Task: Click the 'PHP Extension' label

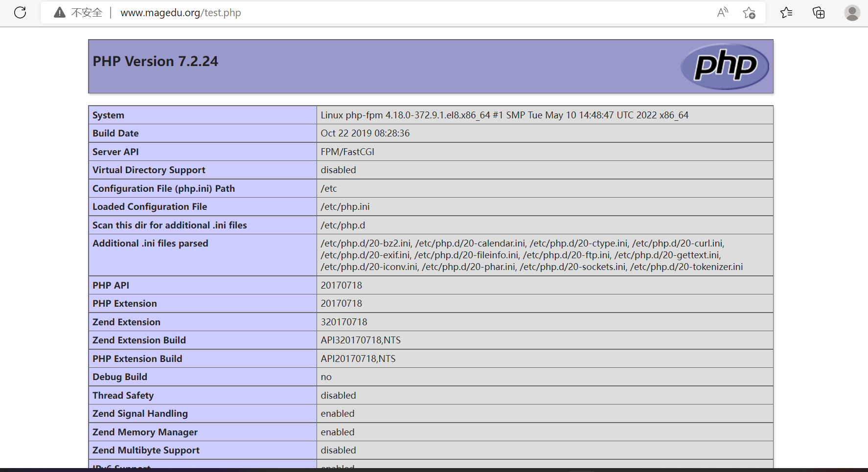Action: point(125,303)
